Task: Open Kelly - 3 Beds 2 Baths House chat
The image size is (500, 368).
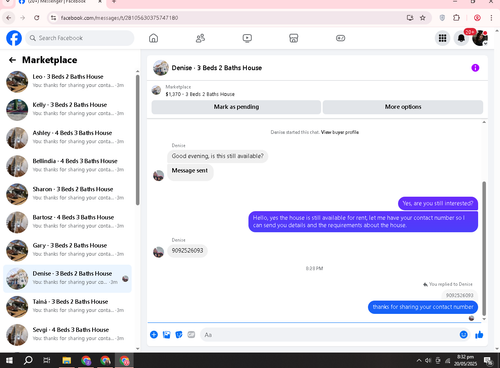Action: click(68, 110)
